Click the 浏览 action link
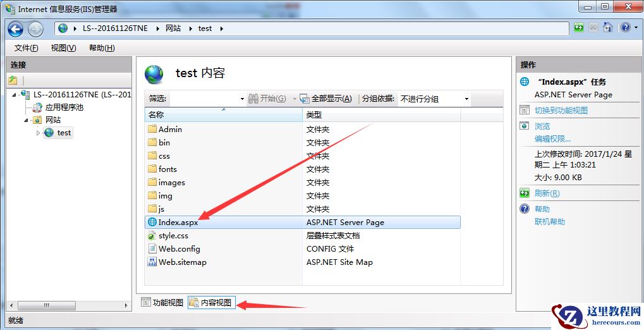 (x=542, y=126)
